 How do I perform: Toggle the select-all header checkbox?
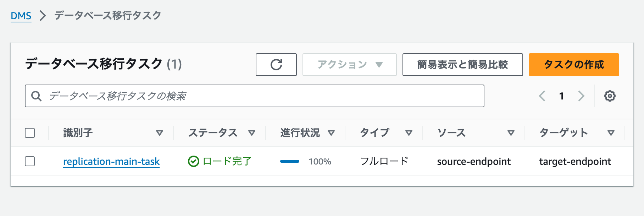tap(30, 133)
